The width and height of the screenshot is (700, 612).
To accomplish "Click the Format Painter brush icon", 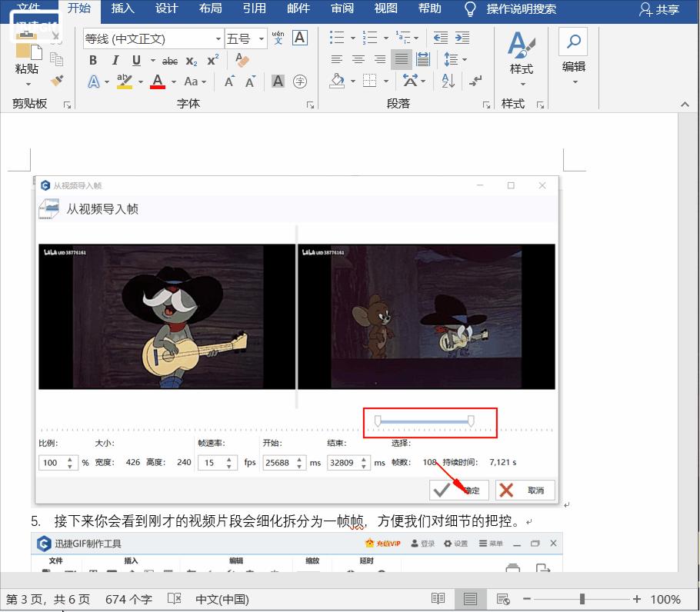I will tap(57, 81).
